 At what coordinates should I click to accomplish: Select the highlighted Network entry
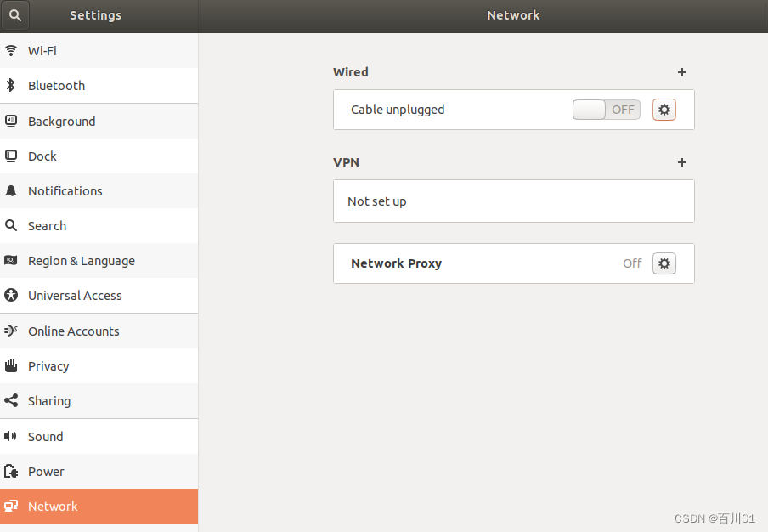(99, 506)
